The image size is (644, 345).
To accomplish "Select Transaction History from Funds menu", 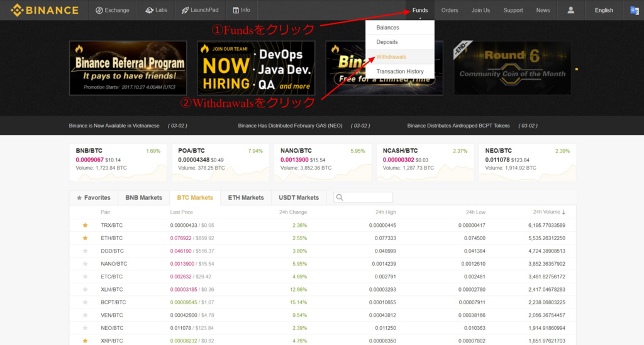I will coord(399,72).
